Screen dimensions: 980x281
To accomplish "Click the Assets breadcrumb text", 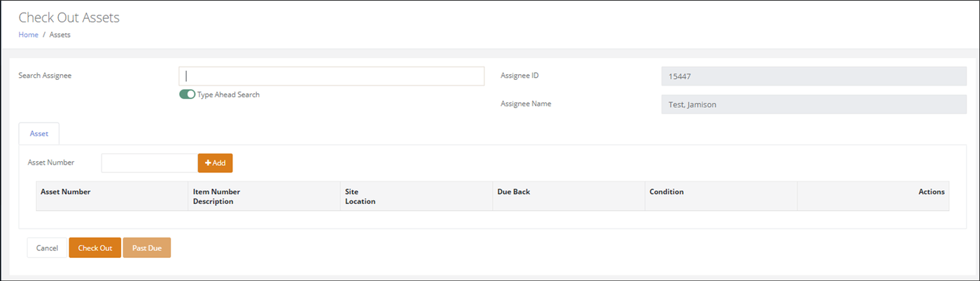I will 59,34.
